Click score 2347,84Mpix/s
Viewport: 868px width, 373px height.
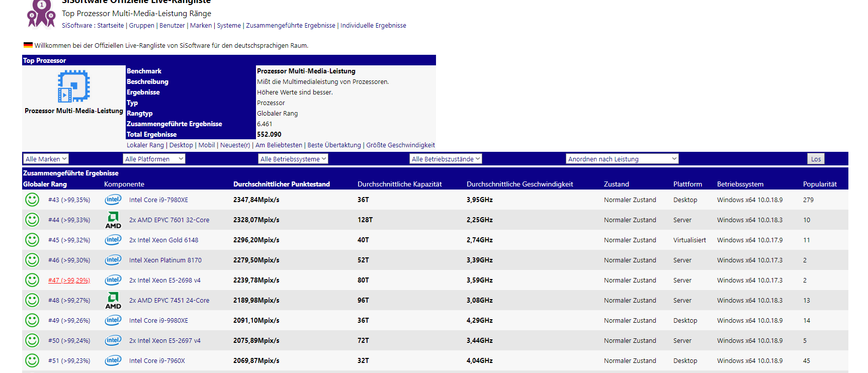(x=256, y=200)
